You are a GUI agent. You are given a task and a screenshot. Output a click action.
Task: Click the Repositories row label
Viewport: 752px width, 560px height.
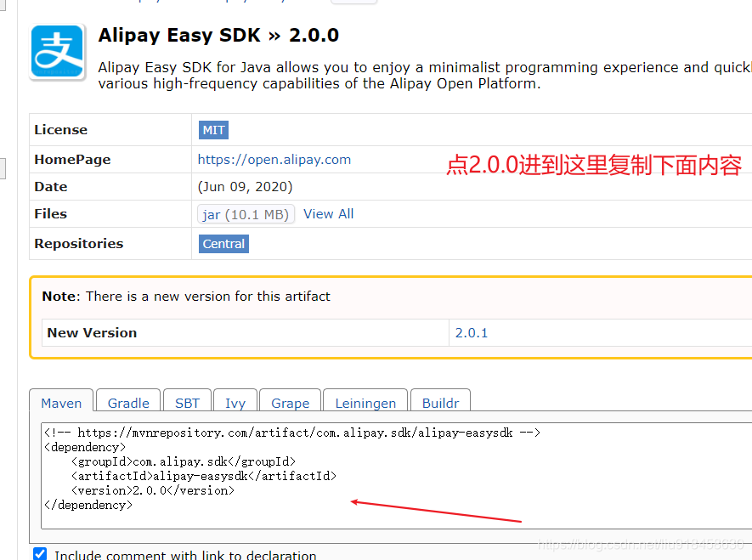[79, 244]
